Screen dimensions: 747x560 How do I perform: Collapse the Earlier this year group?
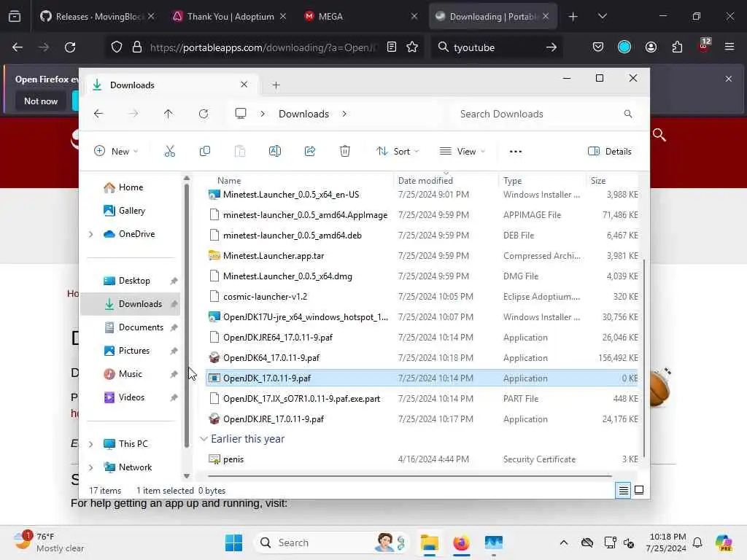204,438
